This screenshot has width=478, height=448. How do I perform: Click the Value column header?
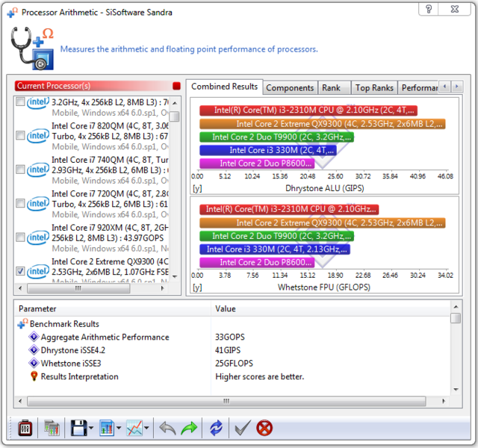pyautogui.click(x=330, y=308)
